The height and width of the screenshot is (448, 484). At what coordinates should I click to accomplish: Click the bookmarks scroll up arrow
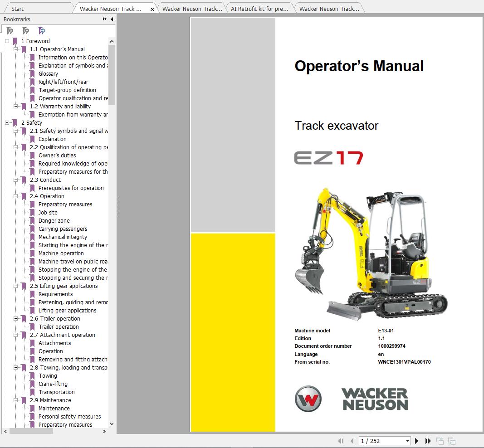pos(112,41)
